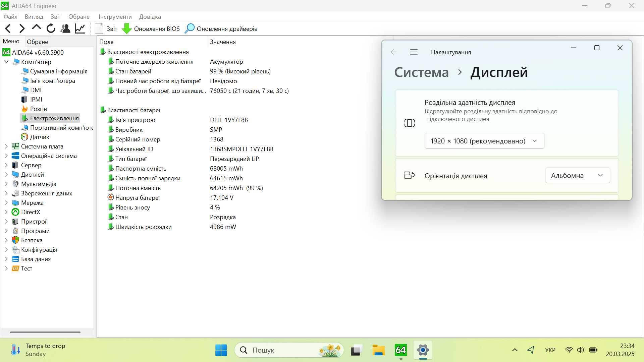Open the Інструменти menu

click(x=115, y=17)
